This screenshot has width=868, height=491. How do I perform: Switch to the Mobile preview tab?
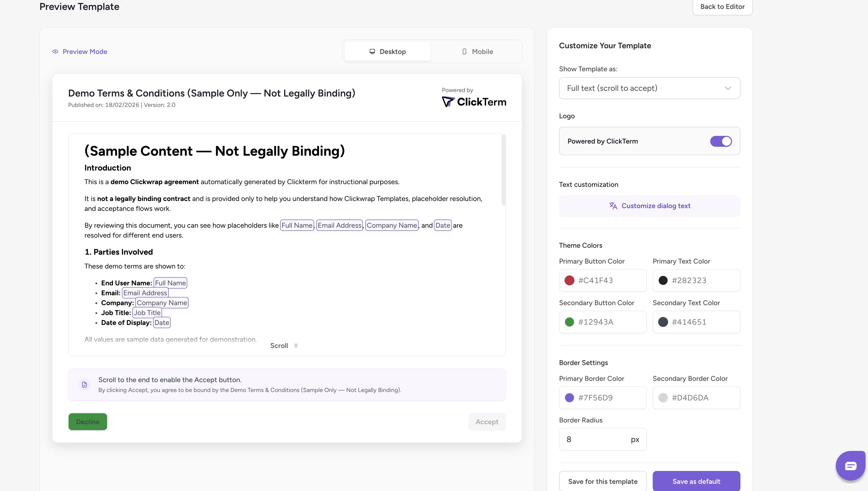click(x=477, y=51)
